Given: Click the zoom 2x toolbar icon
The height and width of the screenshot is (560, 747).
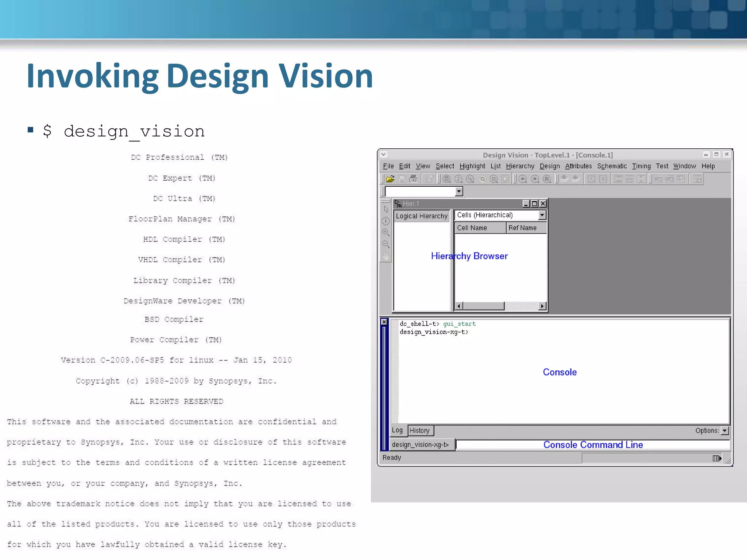Looking at the screenshot, I should [x=458, y=179].
